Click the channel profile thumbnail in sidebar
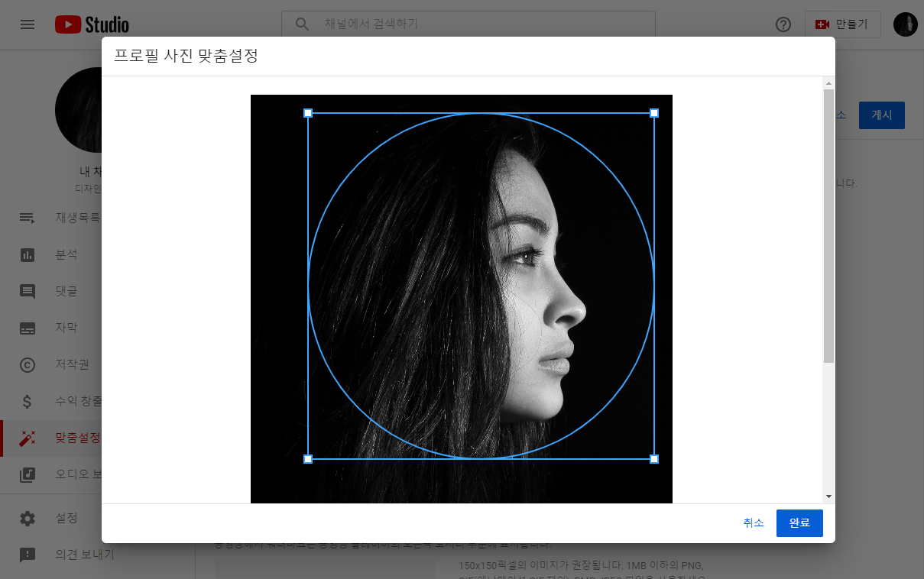 point(79,109)
